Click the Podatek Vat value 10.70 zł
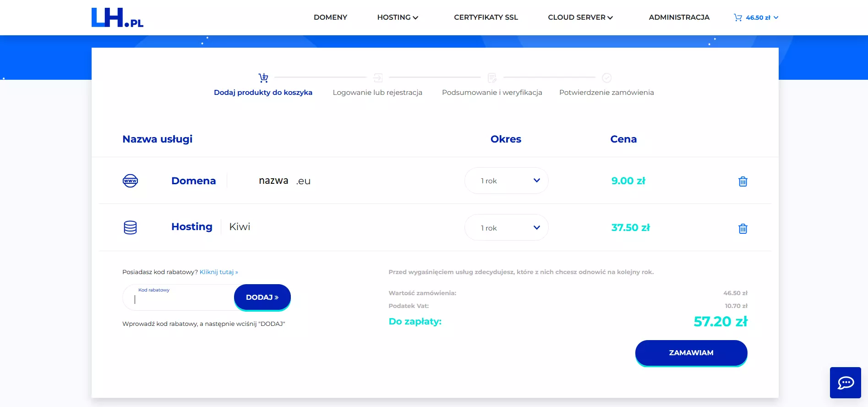Screen dimensions: 868x407 click(x=736, y=306)
